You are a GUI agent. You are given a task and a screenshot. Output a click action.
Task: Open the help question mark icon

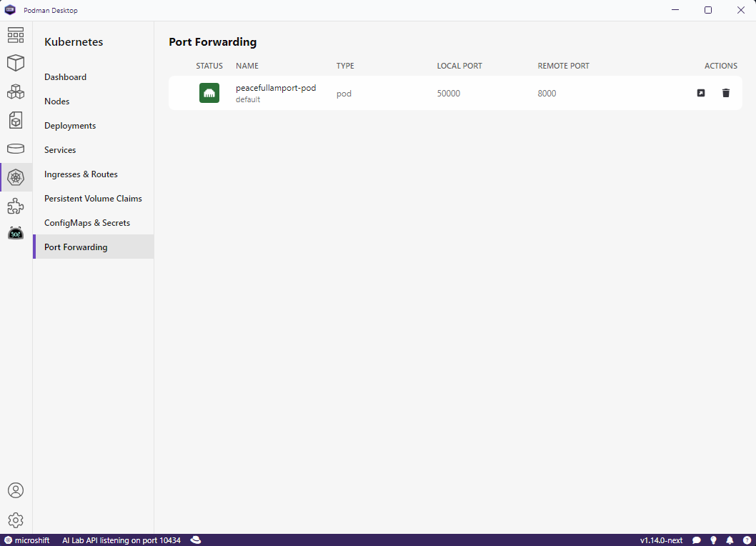(x=746, y=540)
